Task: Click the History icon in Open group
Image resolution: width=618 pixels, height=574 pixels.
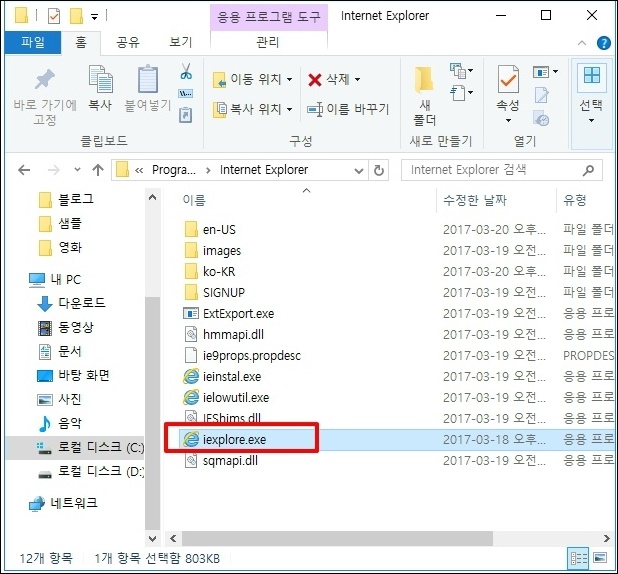Action: [541, 119]
